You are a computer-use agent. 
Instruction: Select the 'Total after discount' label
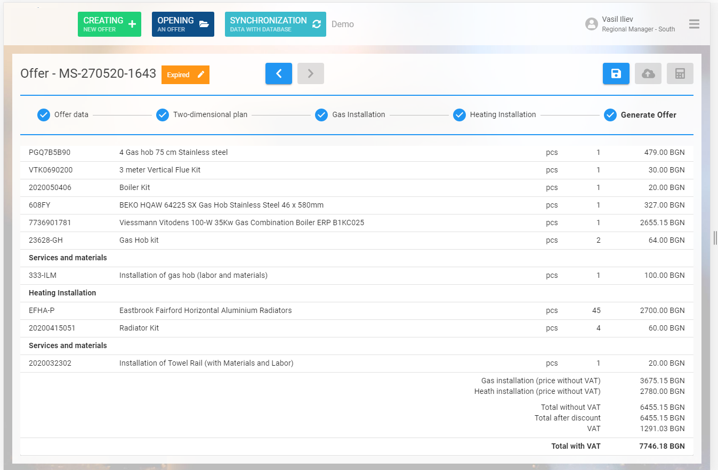click(x=567, y=418)
